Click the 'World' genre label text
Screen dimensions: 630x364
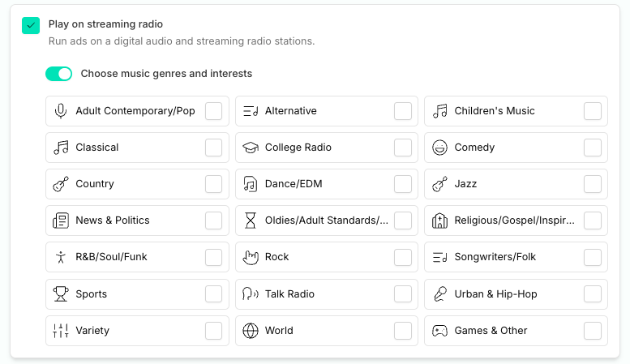(279, 331)
